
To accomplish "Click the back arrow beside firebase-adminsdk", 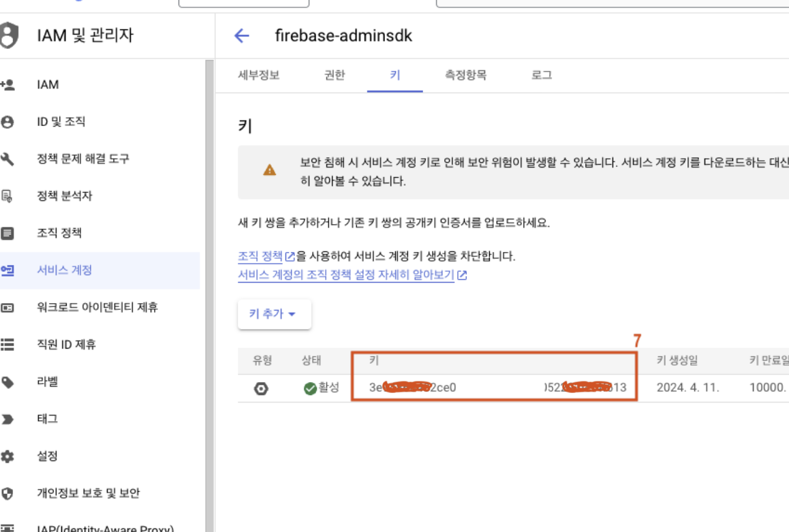I will tap(242, 35).
